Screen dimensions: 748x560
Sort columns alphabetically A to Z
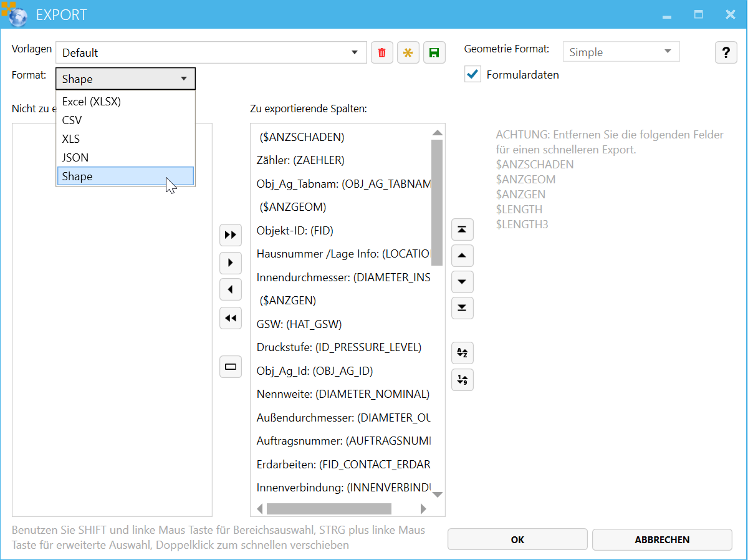click(x=462, y=353)
